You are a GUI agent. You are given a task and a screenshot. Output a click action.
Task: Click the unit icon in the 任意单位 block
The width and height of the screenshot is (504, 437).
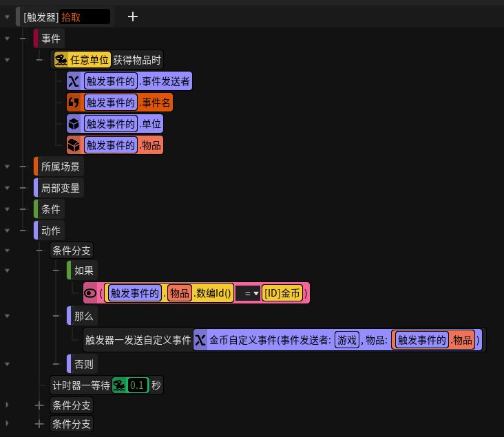point(61,60)
